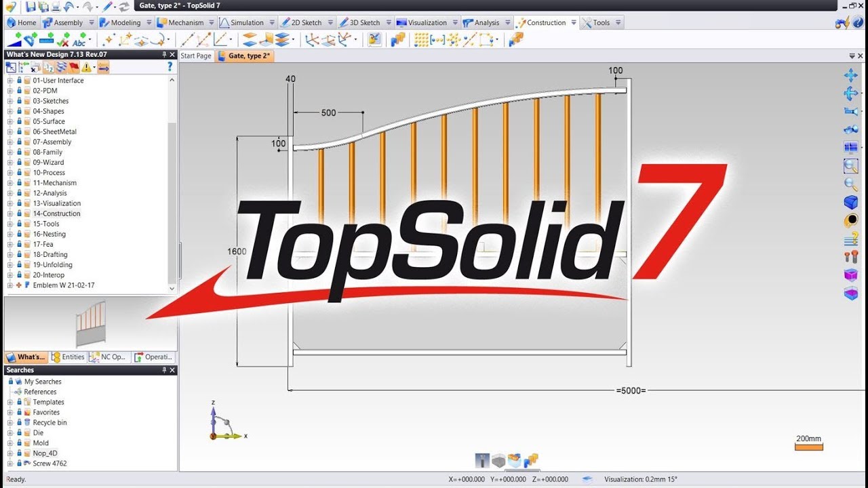868x488 pixels.
Task: Close the What's New Design panel
Action: pos(172,54)
